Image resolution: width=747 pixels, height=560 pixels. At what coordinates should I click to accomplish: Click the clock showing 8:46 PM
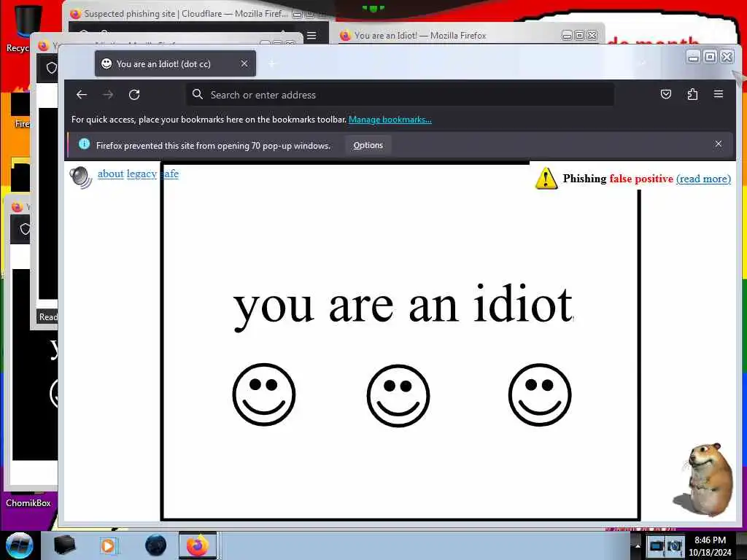pos(710,545)
